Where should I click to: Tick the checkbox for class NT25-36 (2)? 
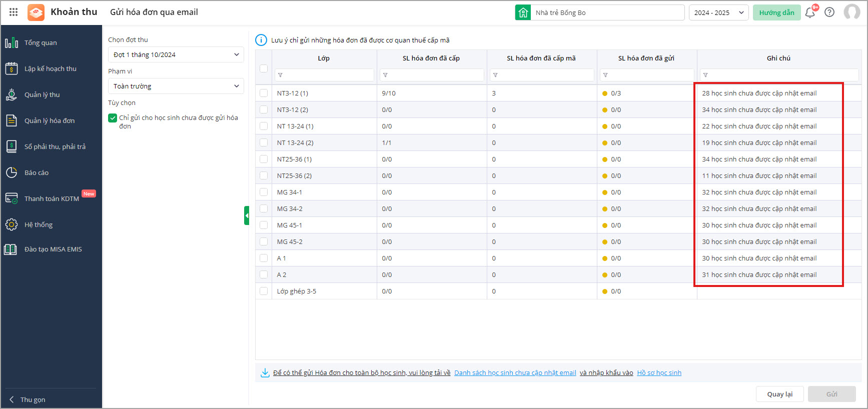pos(264,175)
